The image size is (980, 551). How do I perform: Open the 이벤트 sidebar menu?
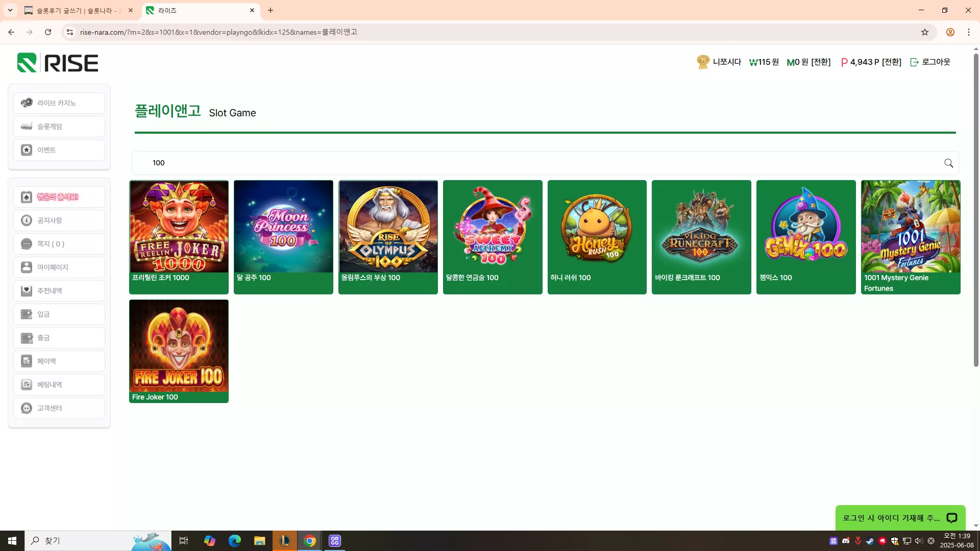click(x=59, y=150)
